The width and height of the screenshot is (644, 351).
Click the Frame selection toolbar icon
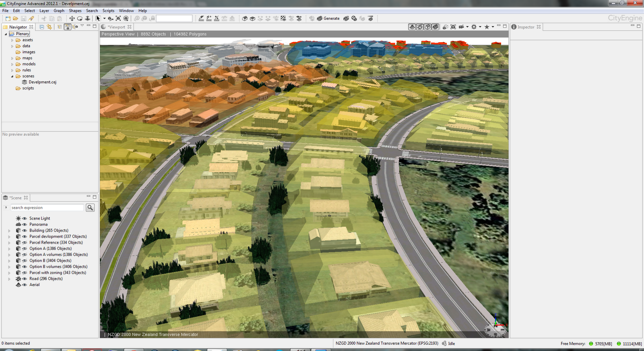click(118, 18)
